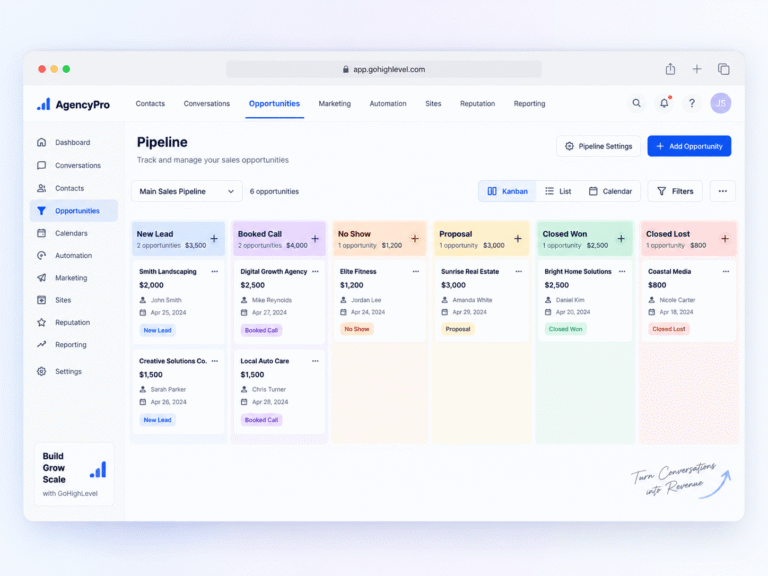The height and width of the screenshot is (576, 768).
Task: Open Calendars in the sidebar
Action: (x=73, y=233)
